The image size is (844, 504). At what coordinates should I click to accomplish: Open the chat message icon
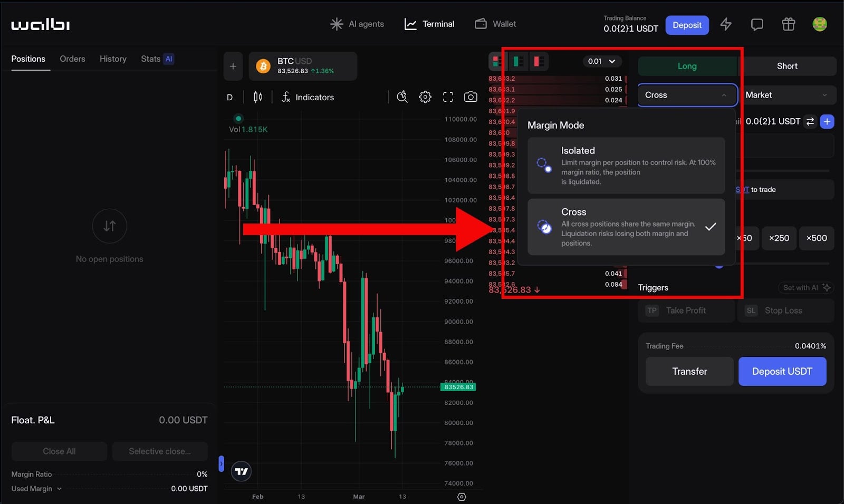[x=757, y=24]
